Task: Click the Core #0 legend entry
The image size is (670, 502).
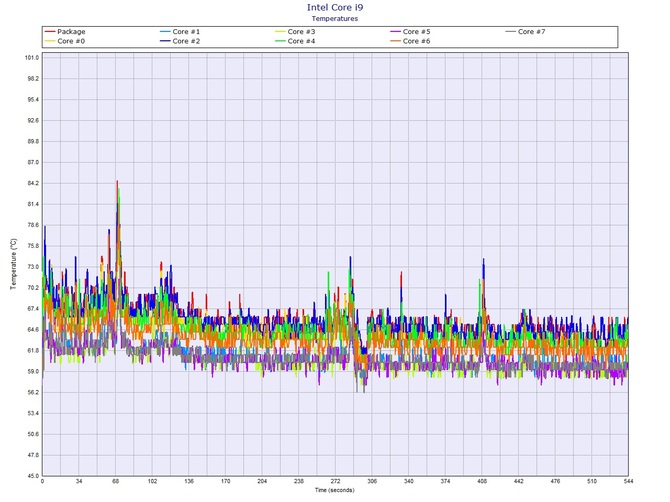Action: (65, 41)
